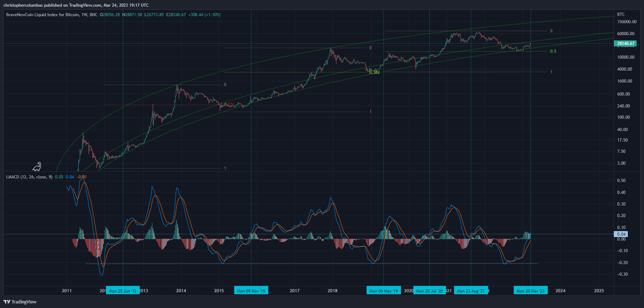Click the −0.20 LMACD axis label
Image resolution: width=644 pixels, height=308 pixels.
623,263
